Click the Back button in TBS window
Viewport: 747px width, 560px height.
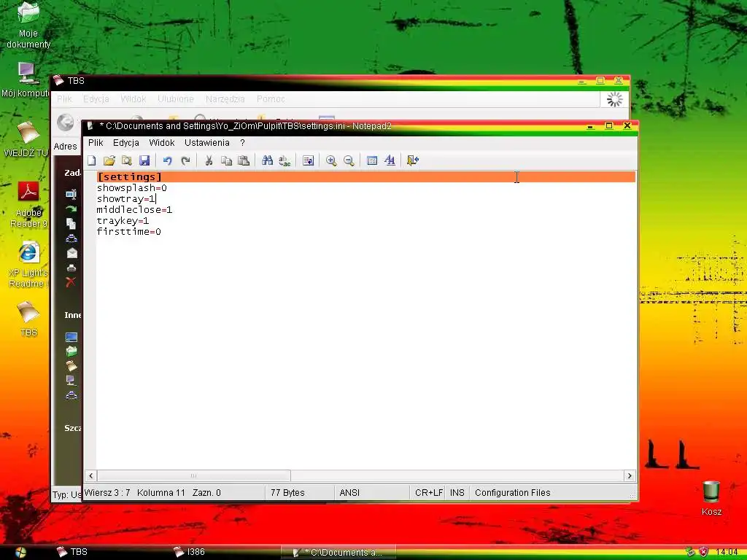click(66, 122)
